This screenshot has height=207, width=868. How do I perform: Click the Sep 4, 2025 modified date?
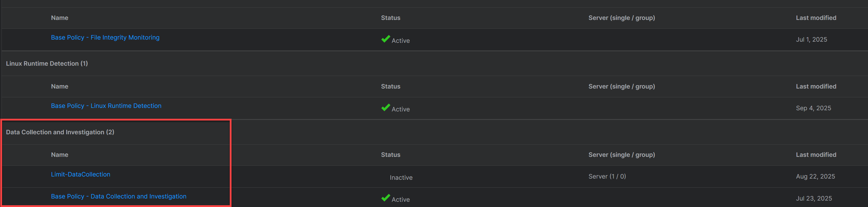click(813, 108)
